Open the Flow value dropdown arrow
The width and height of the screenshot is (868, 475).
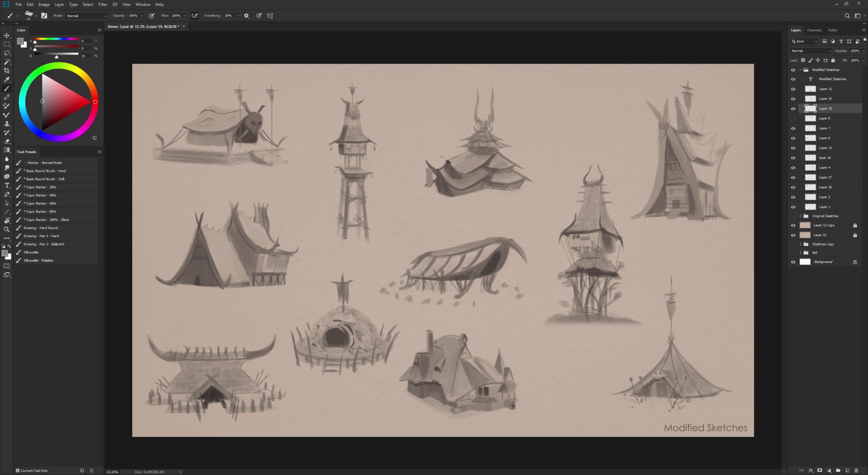(x=185, y=16)
